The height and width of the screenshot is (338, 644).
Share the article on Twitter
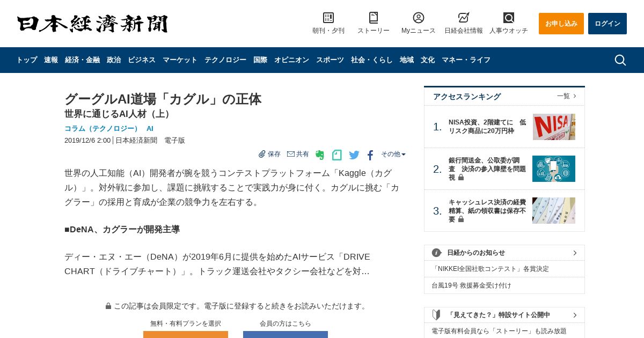point(354,155)
